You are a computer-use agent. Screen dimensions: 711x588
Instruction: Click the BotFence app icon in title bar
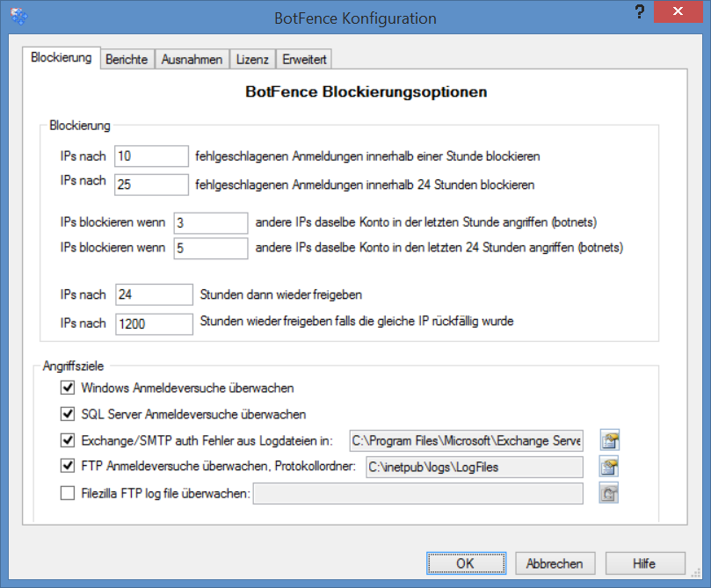pos(19,17)
